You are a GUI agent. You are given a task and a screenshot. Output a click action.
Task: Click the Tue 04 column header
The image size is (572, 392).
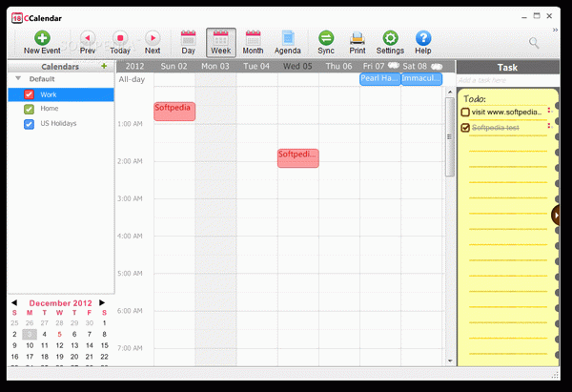256,66
